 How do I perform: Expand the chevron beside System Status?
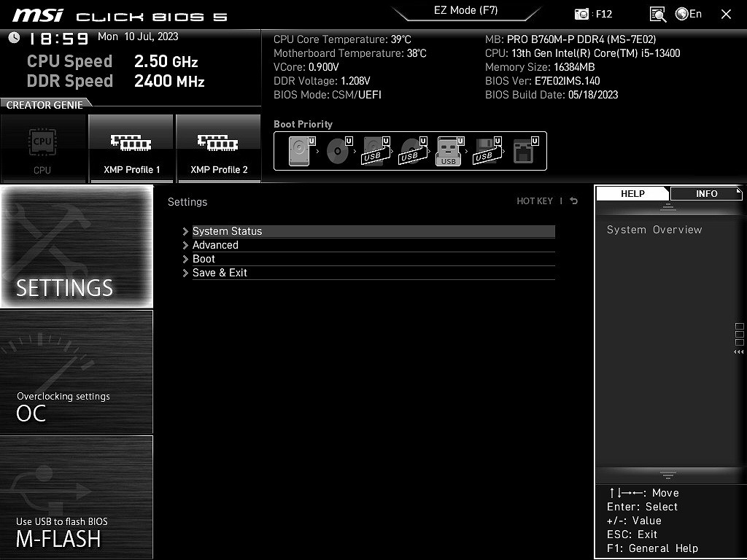(185, 231)
